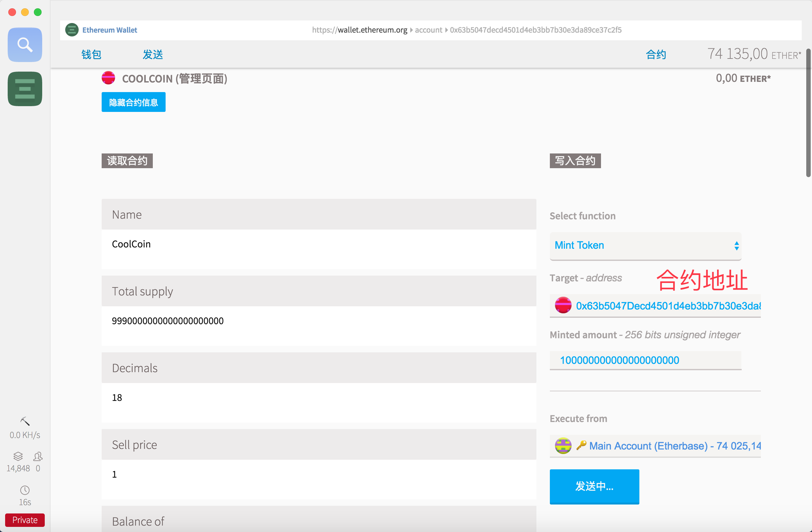The width and height of the screenshot is (812, 532).
Task: Click the peers count icon
Action: pos(38,456)
